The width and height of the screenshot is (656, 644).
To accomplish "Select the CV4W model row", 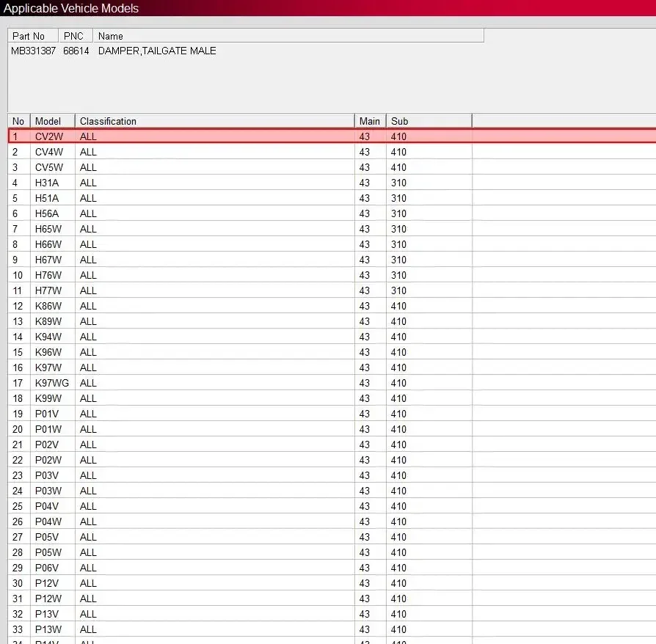I will coord(332,152).
